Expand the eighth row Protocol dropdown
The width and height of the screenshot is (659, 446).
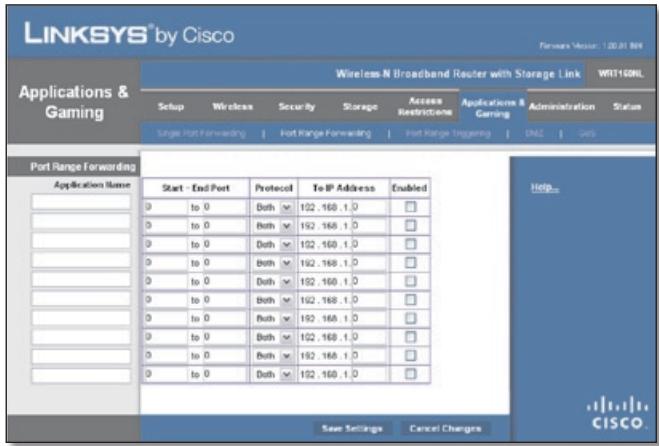274,337
